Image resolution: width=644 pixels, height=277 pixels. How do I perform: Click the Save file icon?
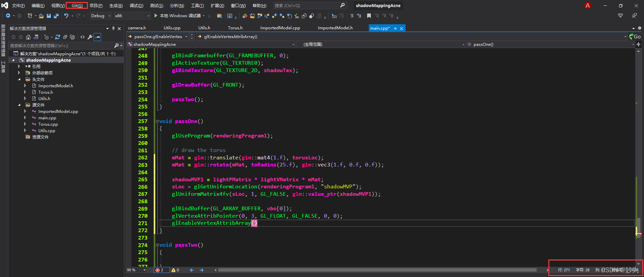[x=49, y=16]
